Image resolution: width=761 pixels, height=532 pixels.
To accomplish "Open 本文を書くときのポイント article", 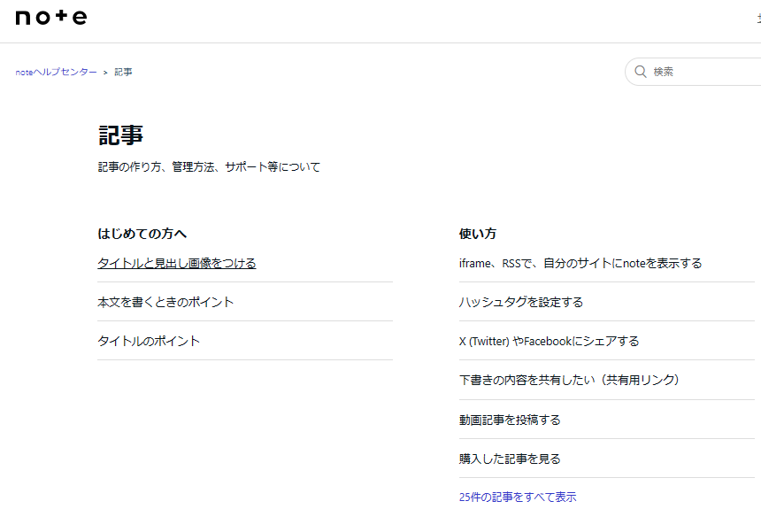I will [165, 302].
